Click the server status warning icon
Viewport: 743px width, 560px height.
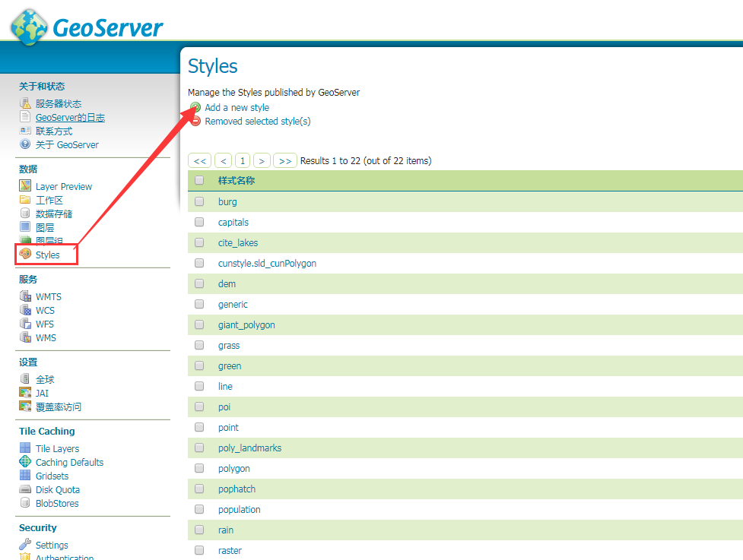[25, 103]
